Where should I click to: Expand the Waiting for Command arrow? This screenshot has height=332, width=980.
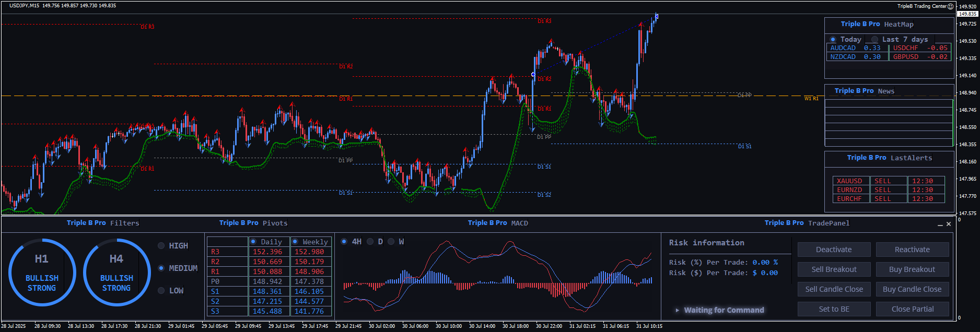(x=678, y=310)
